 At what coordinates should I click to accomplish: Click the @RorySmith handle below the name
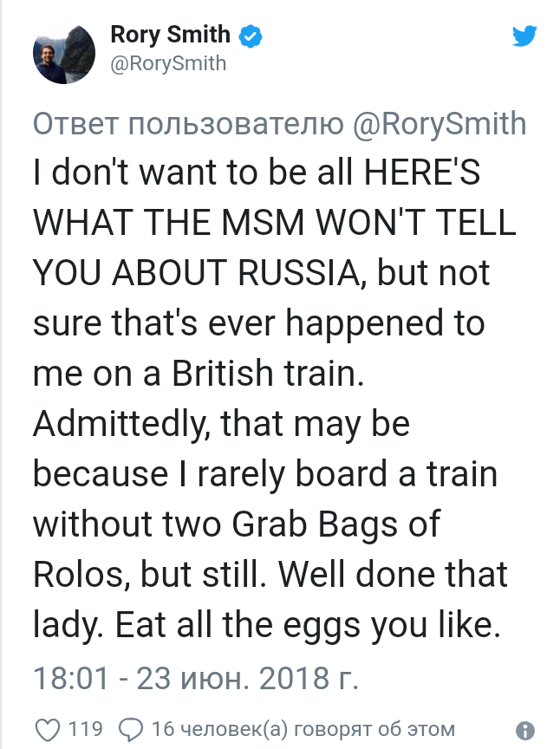tap(168, 63)
